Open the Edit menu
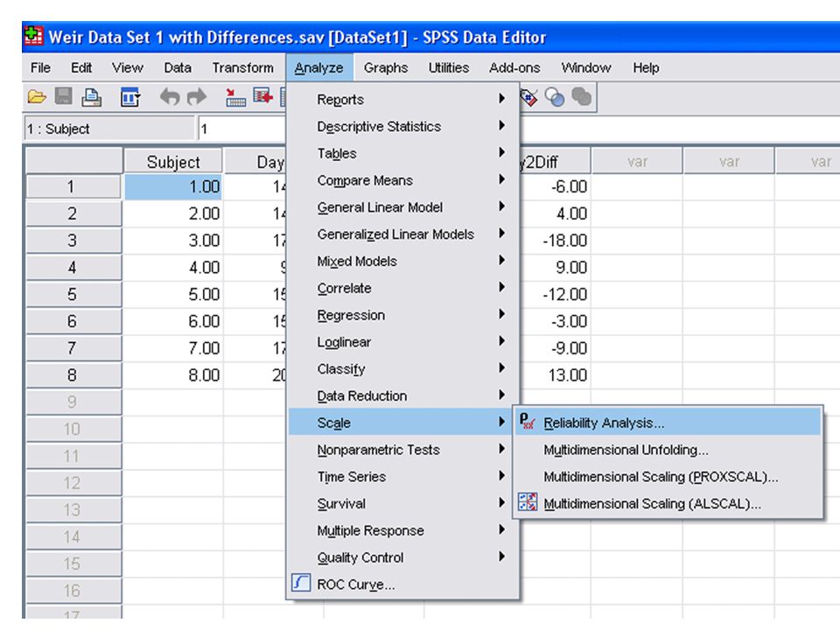This screenshot has width=840, height=630. pos(80,68)
